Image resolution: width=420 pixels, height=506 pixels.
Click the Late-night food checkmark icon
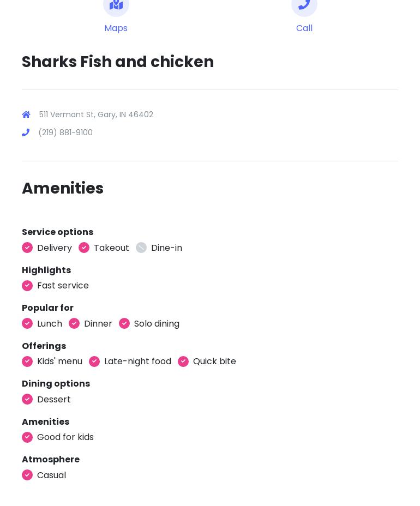(94, 362)
